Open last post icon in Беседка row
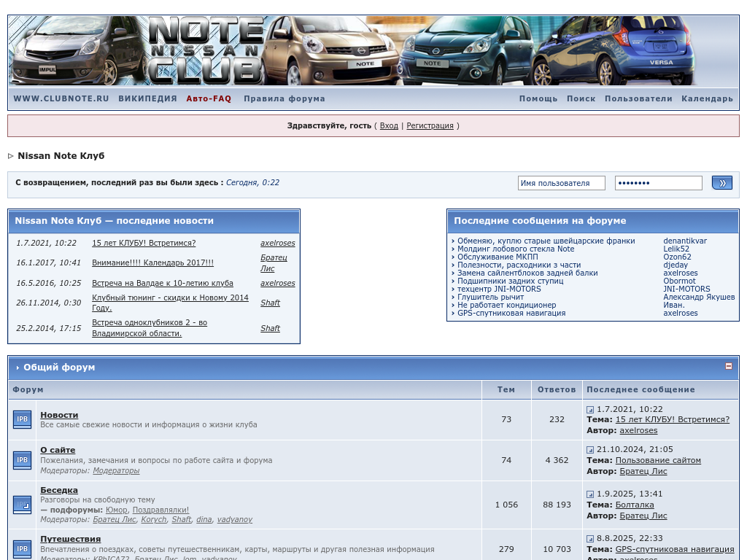This screenshot has height=560, width=747. coord(590,494)
